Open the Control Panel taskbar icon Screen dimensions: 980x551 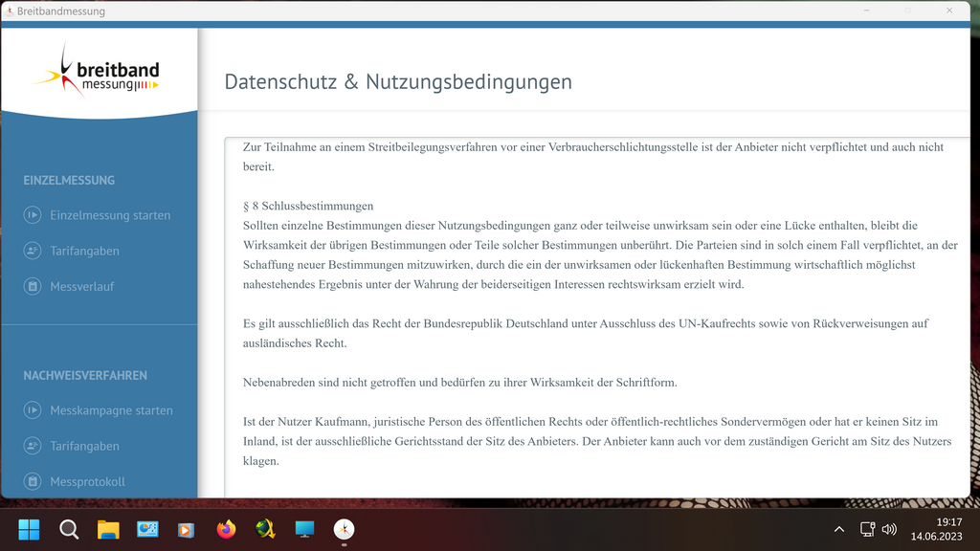coord(147,529)
